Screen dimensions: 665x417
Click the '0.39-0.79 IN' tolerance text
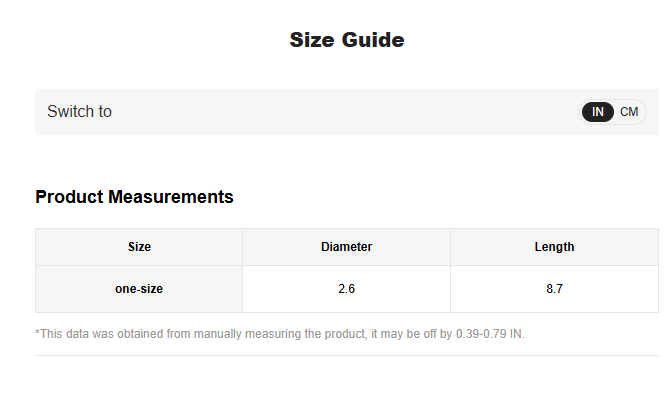tap(490, 333)
